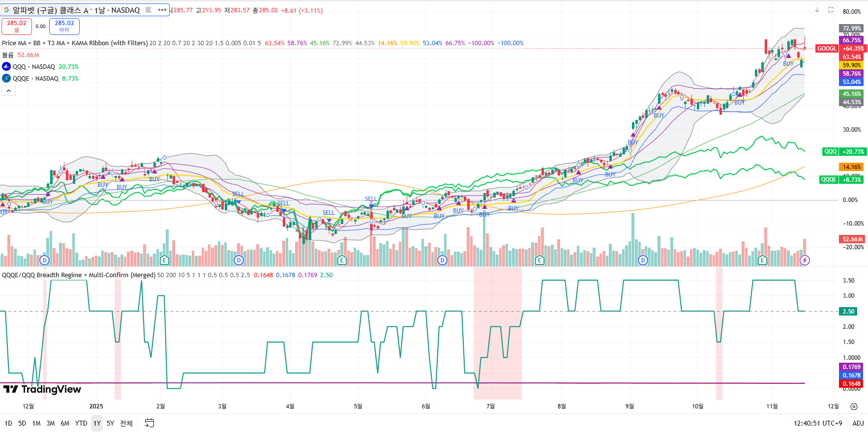868x432 pixels.
Task: Click the blue 바이 buy button at 285.02
Action: (64, 26)
